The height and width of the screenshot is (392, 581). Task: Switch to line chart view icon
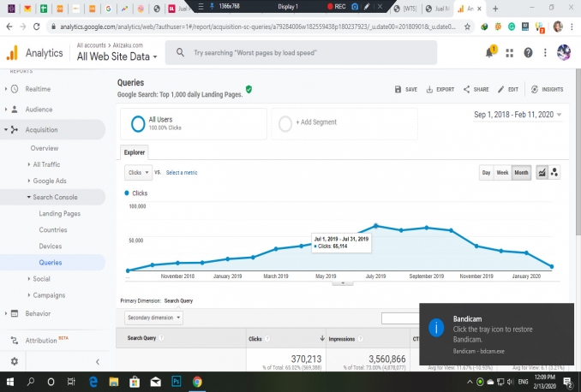click(542, 172)
